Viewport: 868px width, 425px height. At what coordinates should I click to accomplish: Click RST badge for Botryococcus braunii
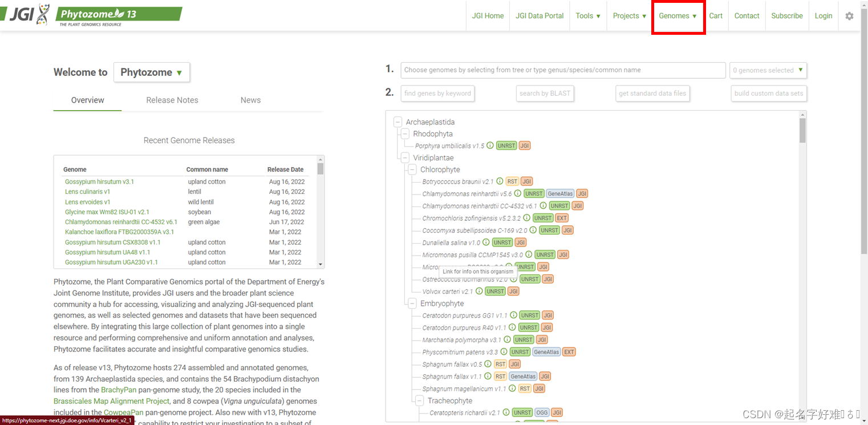[x=512, y=181]
